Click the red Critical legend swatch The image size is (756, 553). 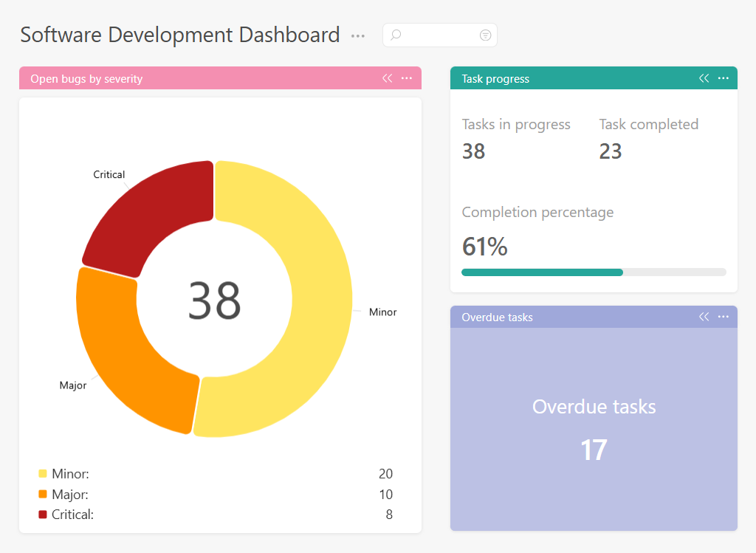[x=42, y=515]
